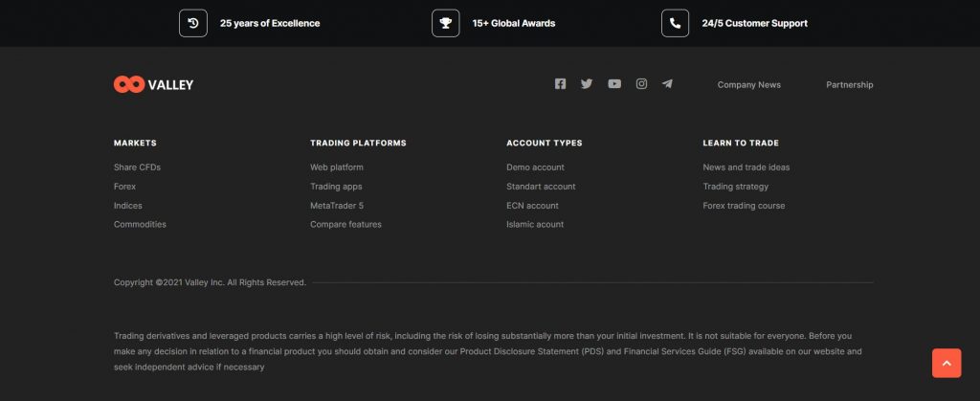Open the Instagram icon link
Screen dimensions: 980x401
[x=641, y=84]
